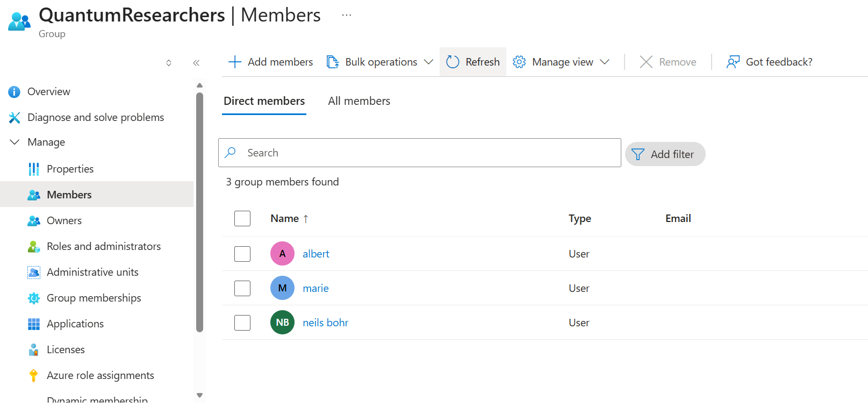The image size is (868, 408).
Task: Click the Overview info icon in sidebar
Action: pos(15,92)
